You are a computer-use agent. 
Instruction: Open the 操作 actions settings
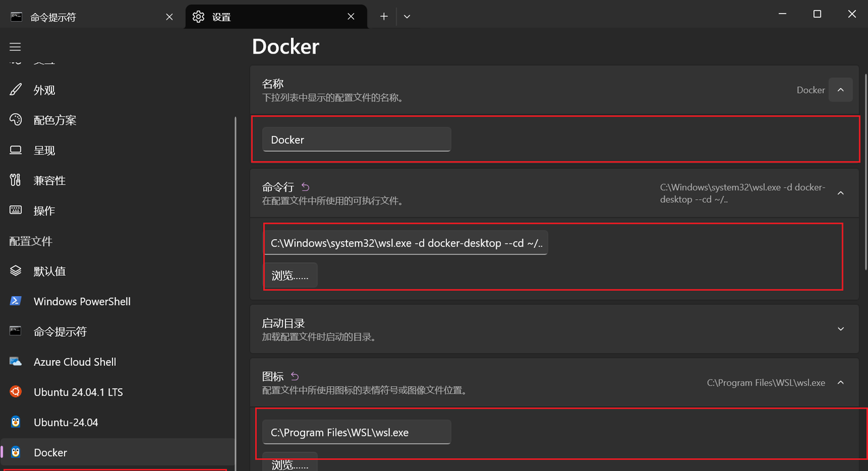coord(45,210)
